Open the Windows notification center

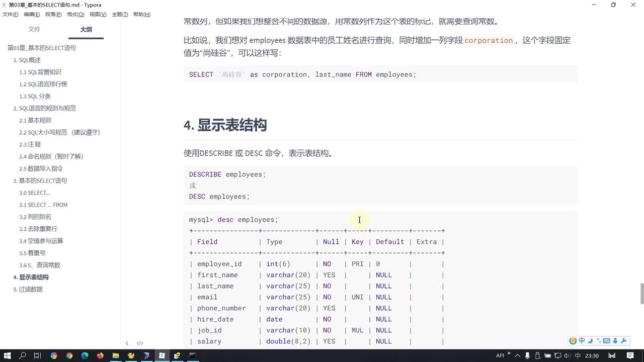pos(630,355)
